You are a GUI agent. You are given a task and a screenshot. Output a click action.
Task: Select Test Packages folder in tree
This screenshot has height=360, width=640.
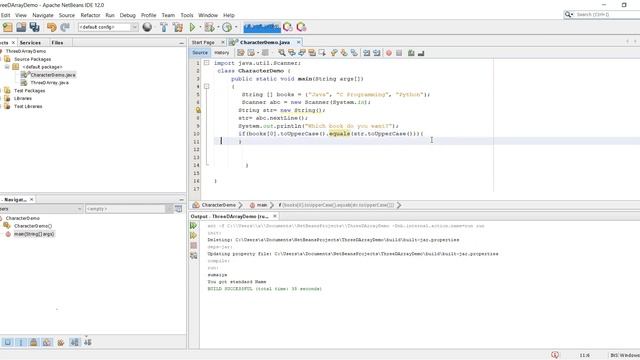pos(29,91)
